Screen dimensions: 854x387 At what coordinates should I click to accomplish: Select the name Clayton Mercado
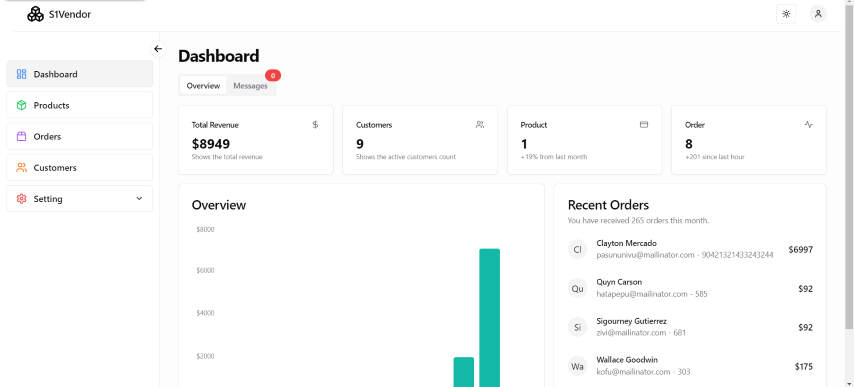[626, 243]
